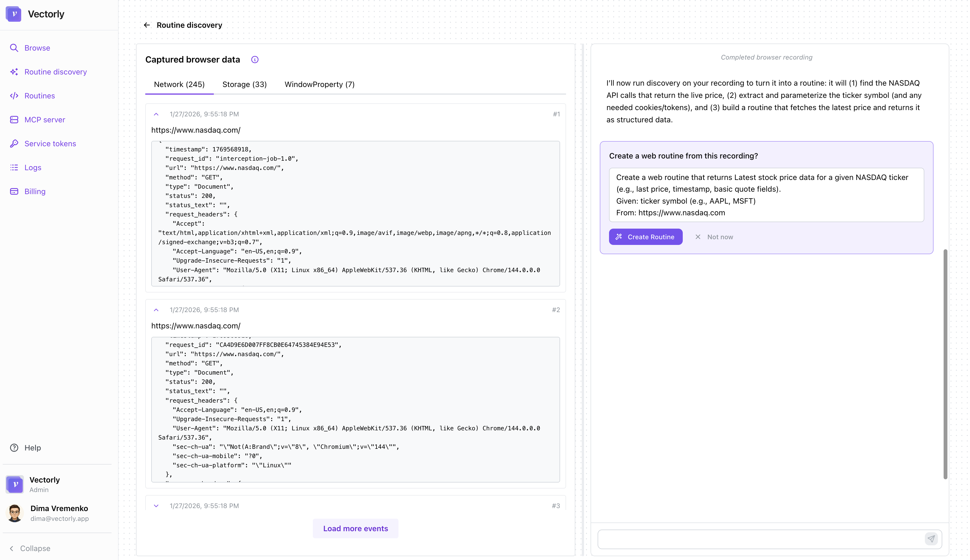Open Help via the question mark icon

[14, 448]
